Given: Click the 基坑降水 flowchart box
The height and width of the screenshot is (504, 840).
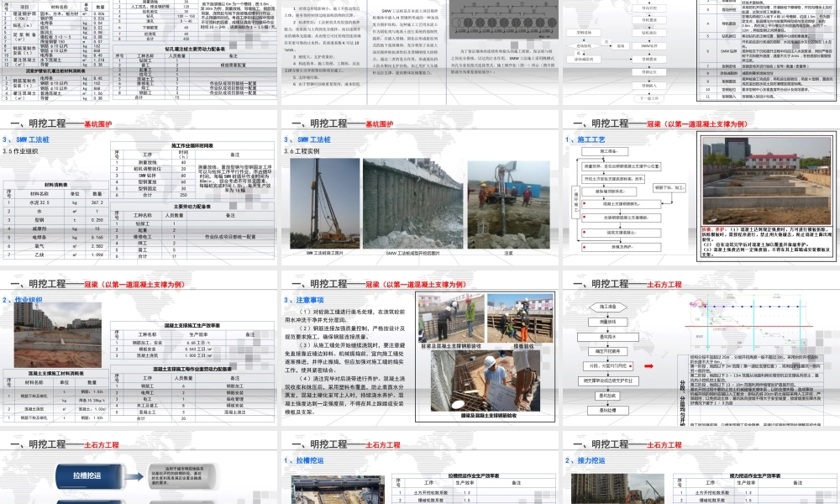Looking at the screenshot, I should (x=607, y=337).
